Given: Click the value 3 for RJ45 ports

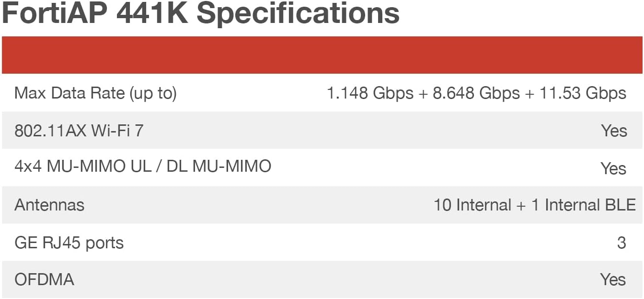Looking at the screenshot, I should click(621, 243).
